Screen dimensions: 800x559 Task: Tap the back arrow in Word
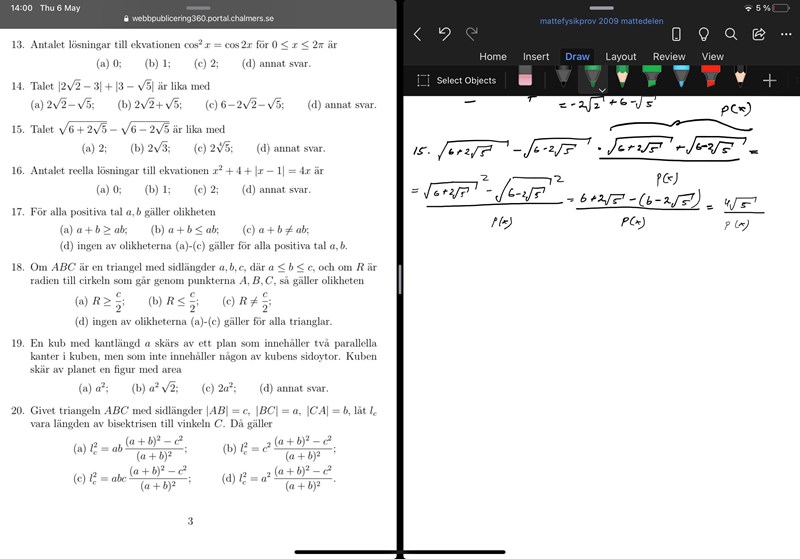417,34
